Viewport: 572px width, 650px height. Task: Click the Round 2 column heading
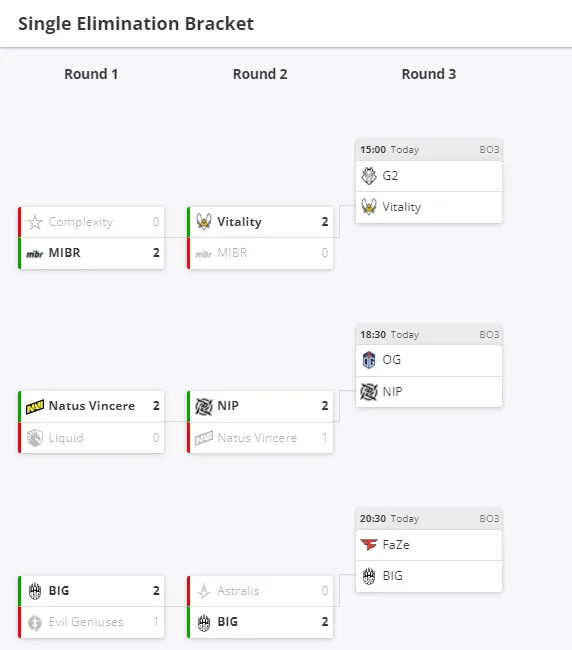(x=260, y=74)
